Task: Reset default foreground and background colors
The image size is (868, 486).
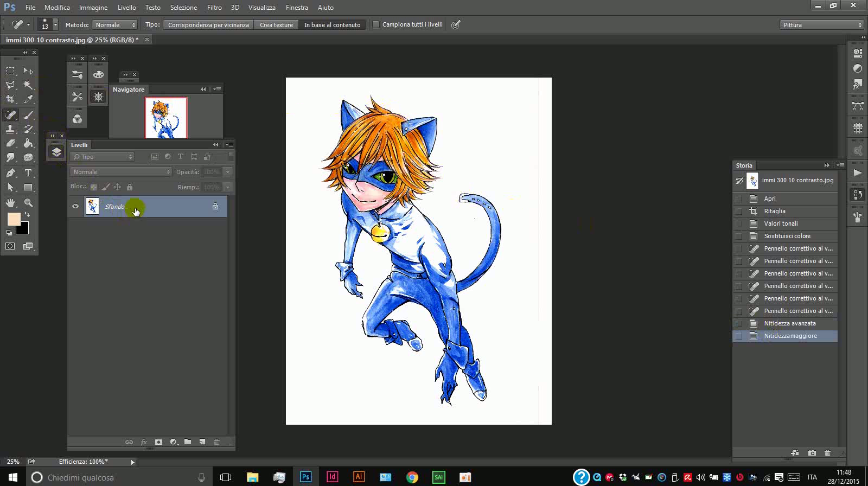Action: [x=9, y=233]
